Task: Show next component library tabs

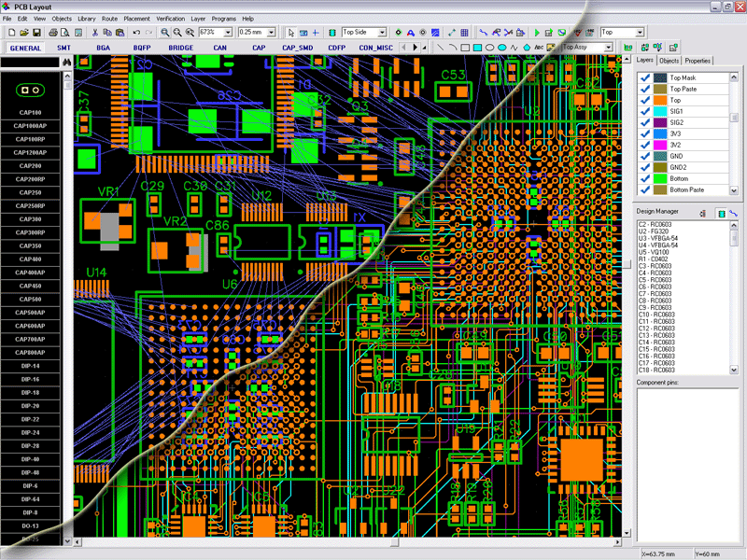Action: coord(415,48)
